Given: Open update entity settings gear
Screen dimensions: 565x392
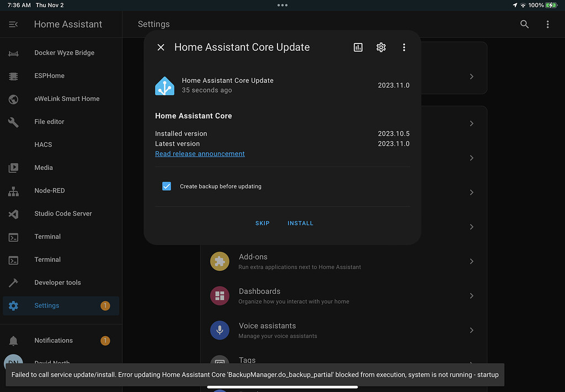Looking at the screenshot, I should tap(381, 47).
